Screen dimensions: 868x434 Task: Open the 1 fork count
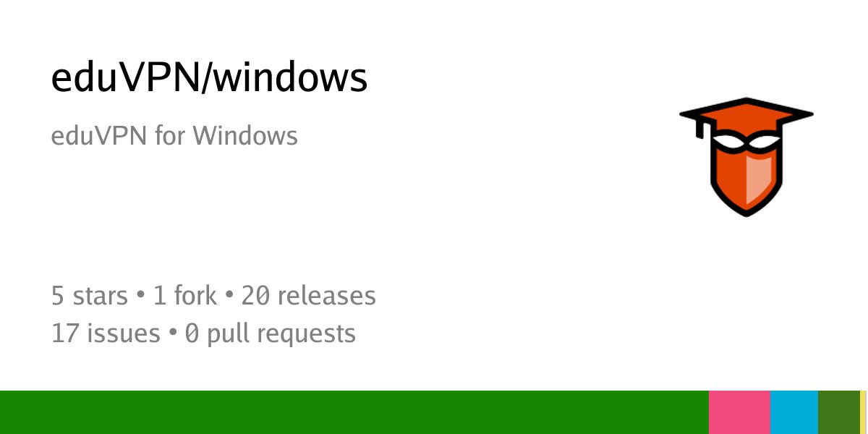(x=176, y=296)
